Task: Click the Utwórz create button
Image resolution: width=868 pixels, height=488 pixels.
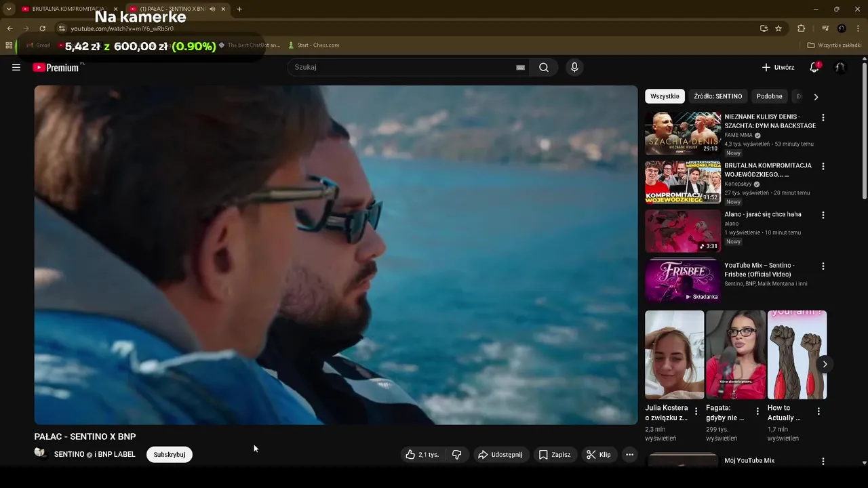Action: coord(778,67)
